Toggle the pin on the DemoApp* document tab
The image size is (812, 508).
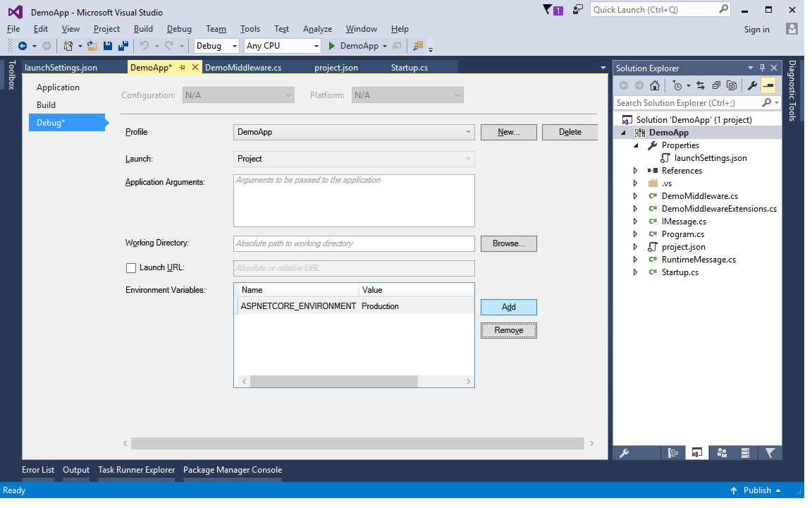pos(183,68)
